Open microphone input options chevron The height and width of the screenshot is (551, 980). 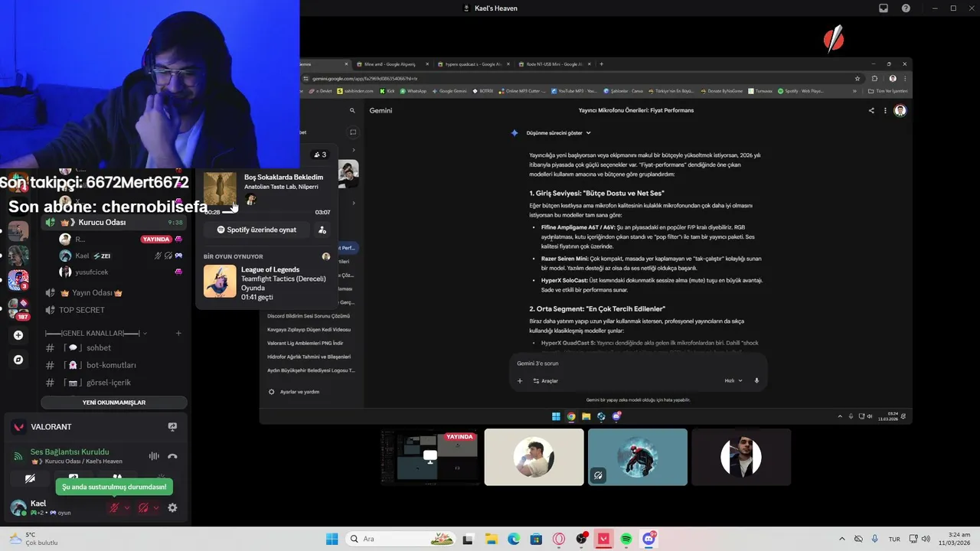pyautogui.click(x=127, y=507)
